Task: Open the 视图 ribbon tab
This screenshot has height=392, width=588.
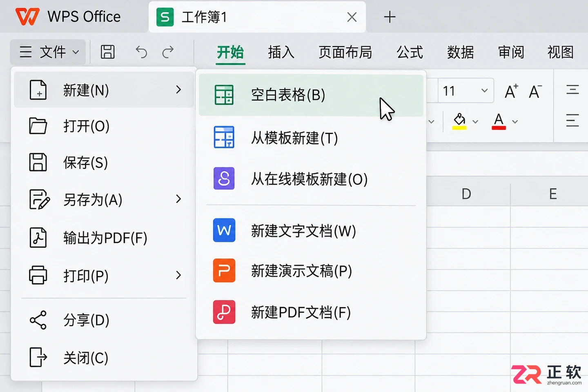Action: click(x=561, y=52)
